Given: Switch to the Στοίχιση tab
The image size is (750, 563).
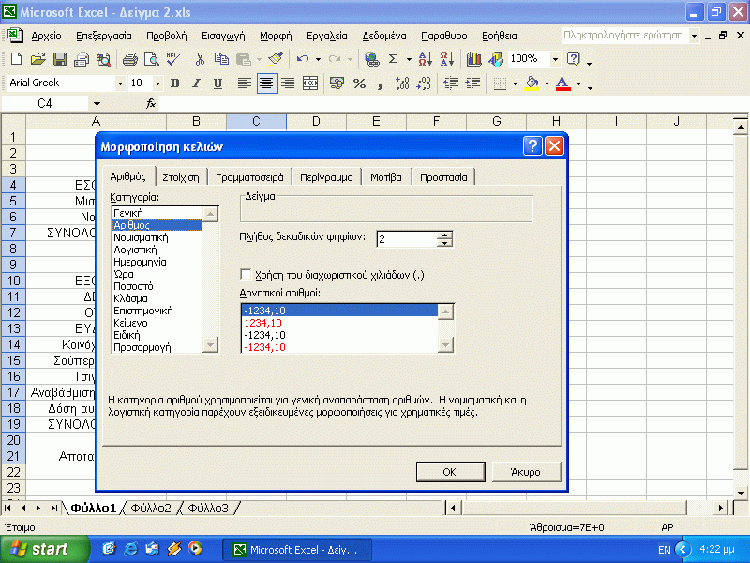Looking at the screenshot, I should (181, 177).
